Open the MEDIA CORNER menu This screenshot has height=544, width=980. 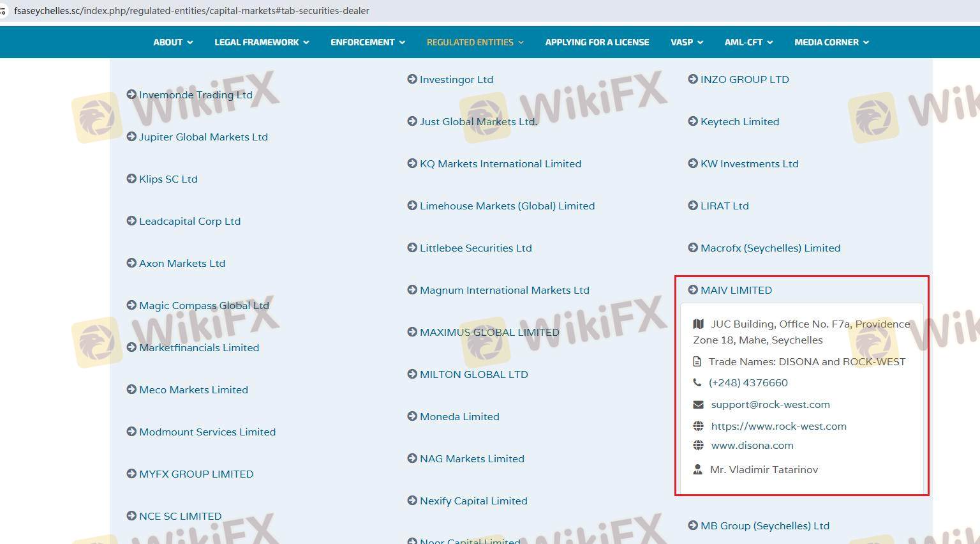tap(831, 42)
